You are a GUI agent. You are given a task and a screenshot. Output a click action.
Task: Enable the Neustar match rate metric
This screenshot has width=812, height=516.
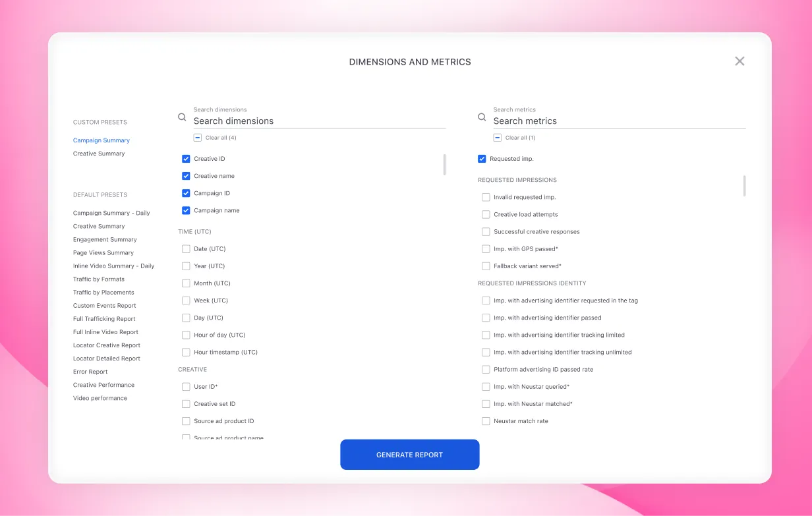tap(486, 421)
